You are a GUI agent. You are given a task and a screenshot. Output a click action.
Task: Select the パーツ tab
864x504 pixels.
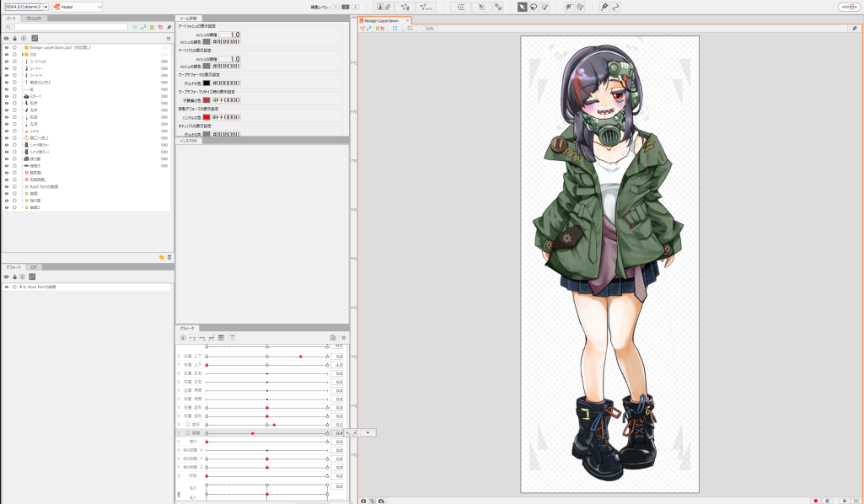point(11,19)
